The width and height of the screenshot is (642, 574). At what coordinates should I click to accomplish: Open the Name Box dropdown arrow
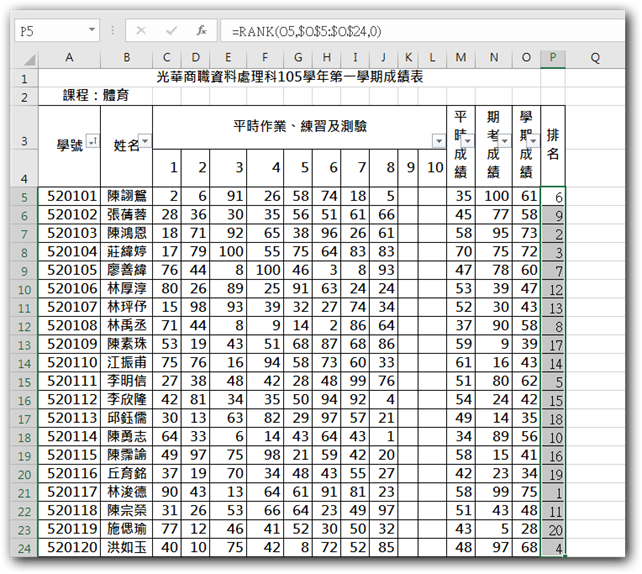[x=92, y=30]
